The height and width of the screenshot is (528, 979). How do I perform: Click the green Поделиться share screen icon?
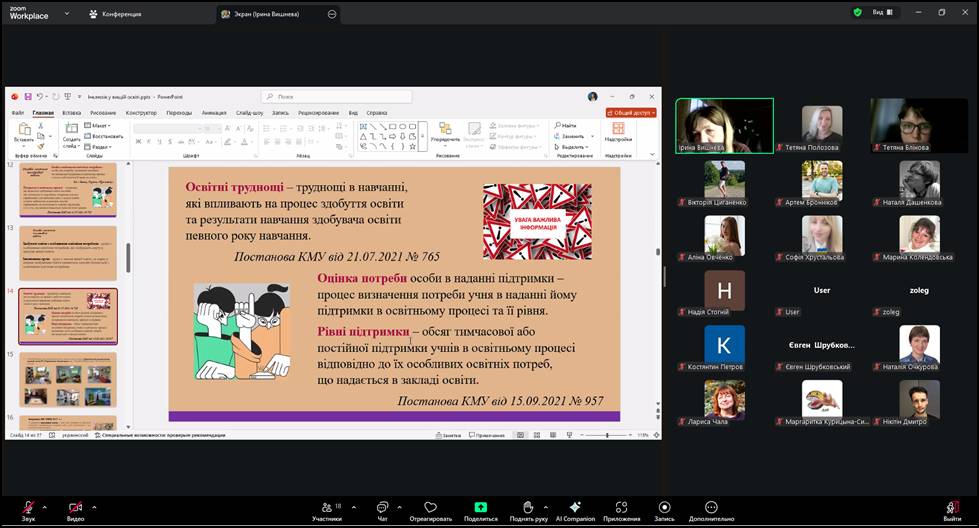point(480,508)
